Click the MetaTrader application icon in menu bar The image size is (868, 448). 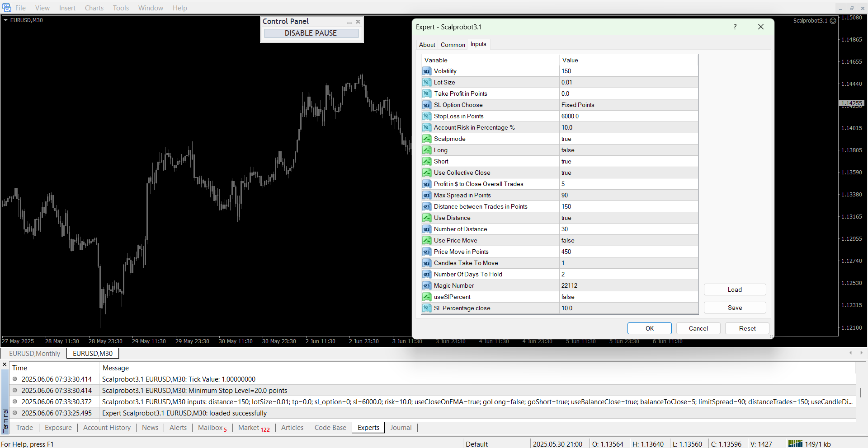[x=7, y=8]
